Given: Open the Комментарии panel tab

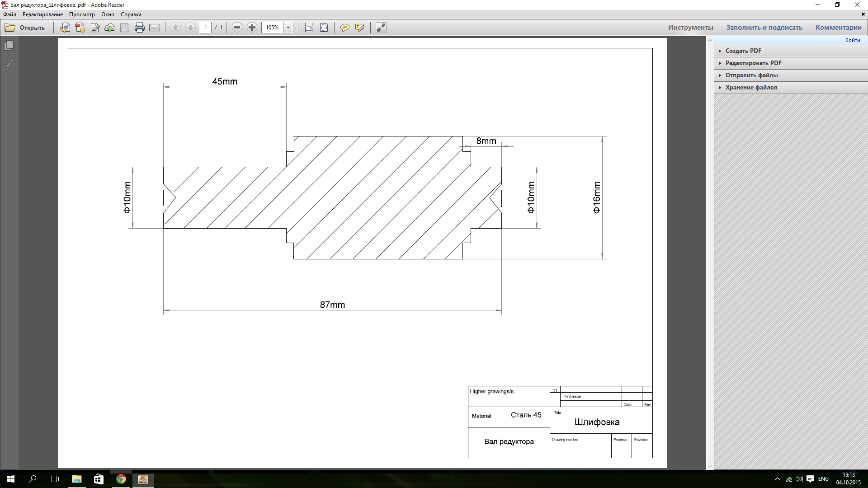Looking at the screenshot, I should pyautogui.click(x=838, y=28).
